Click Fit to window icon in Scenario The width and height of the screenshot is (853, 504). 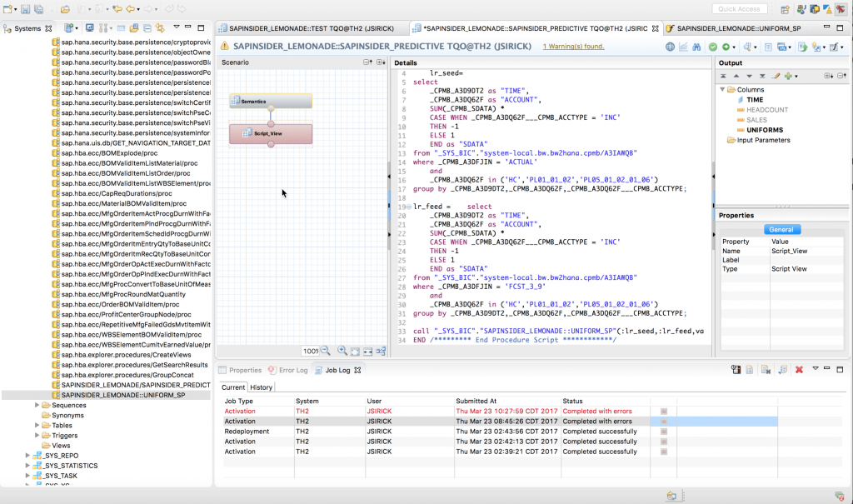click(x=355, y=351)
